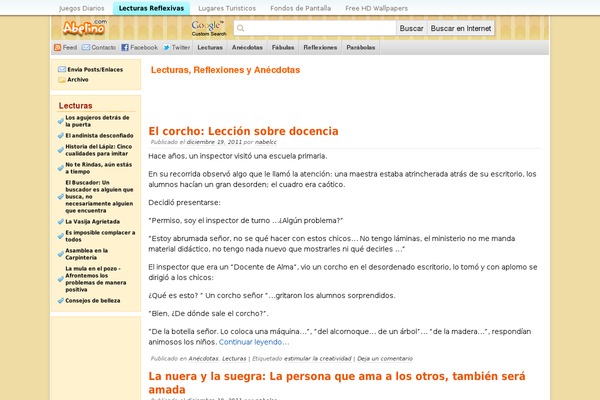
Task: Open the Lecturas menu item
Action: click(210, 47)
